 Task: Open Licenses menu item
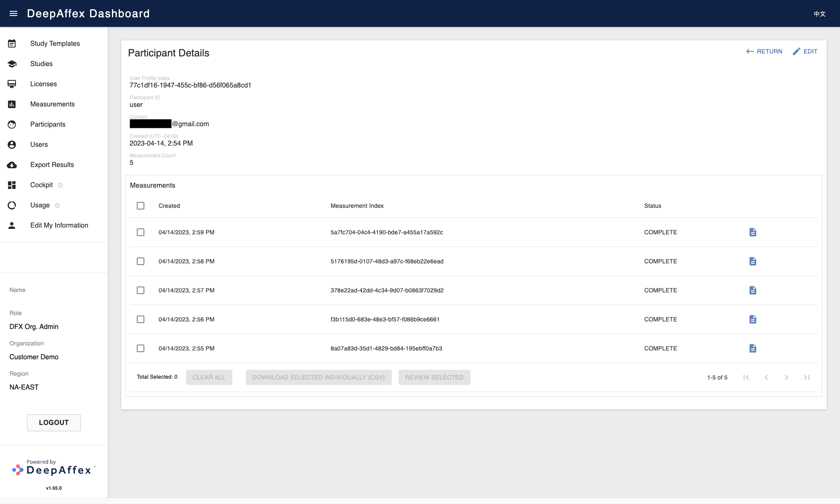pyautogui.click(x=54, y=84)
